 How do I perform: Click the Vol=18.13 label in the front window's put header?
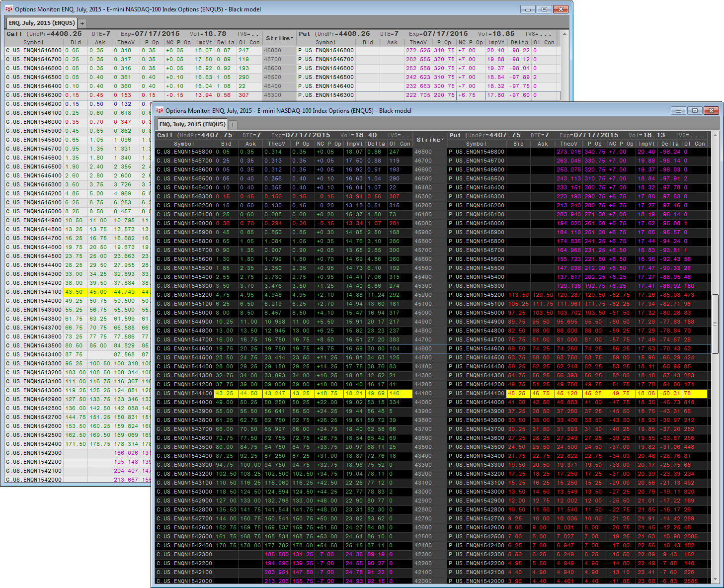[647, 135]
